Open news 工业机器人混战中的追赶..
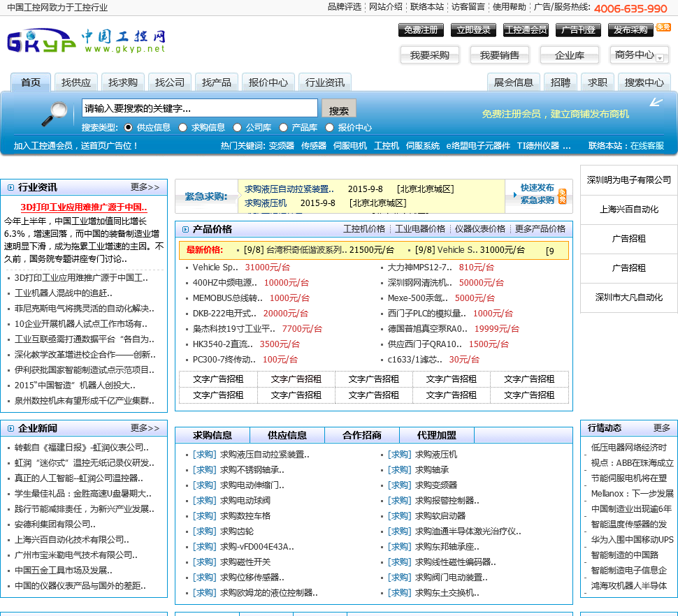Viewport: 678px width, 616px height. pos(63,293)
